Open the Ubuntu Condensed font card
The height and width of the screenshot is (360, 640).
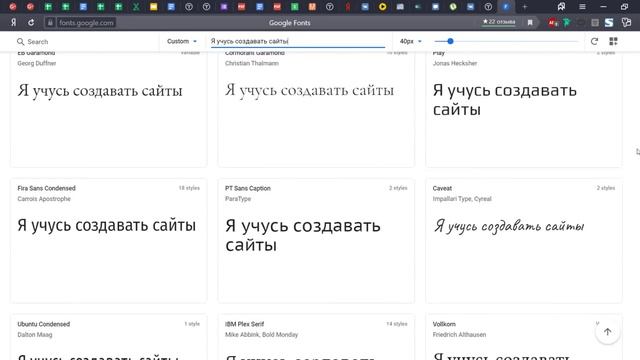coord(109,337)
